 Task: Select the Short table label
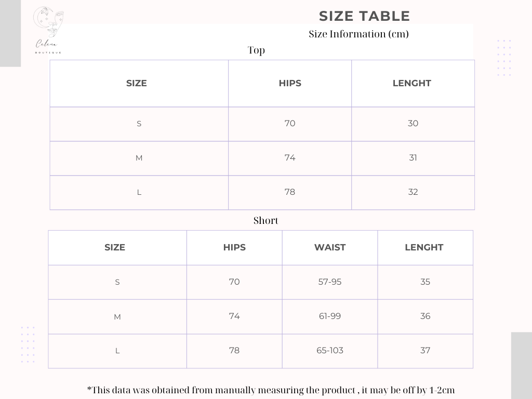tap(265, 221)
